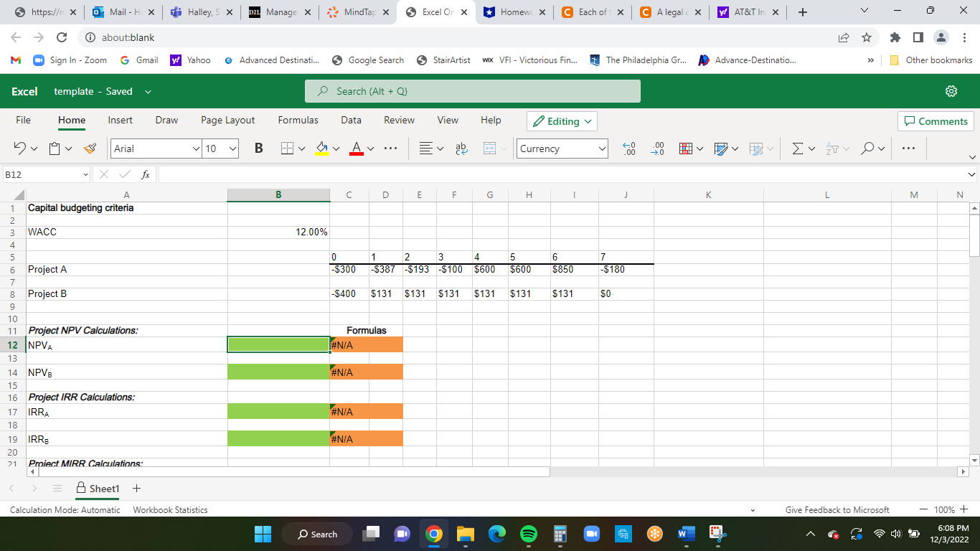
Task: Apply yellow fill color to the cell
Action: coord(323,149)
